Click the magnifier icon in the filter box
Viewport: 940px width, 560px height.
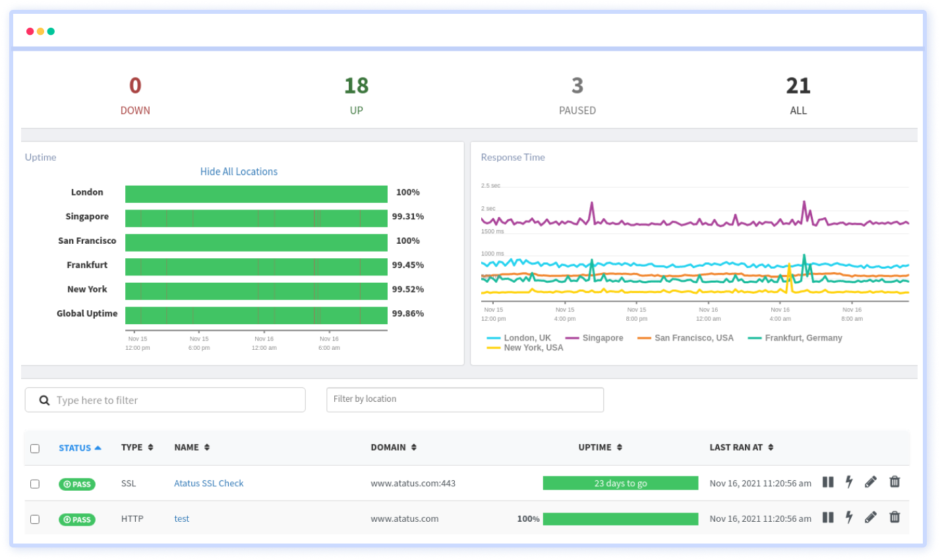[44, 399]
